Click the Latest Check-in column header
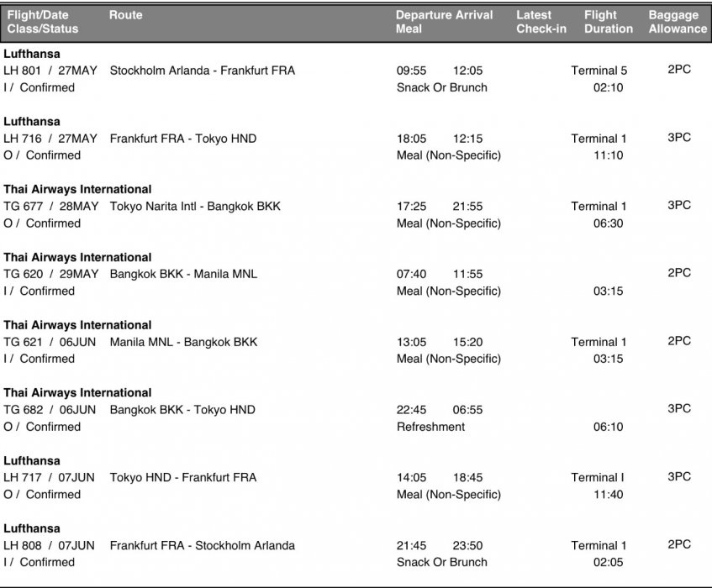This screenshot has height=588, width=712. 541,22
